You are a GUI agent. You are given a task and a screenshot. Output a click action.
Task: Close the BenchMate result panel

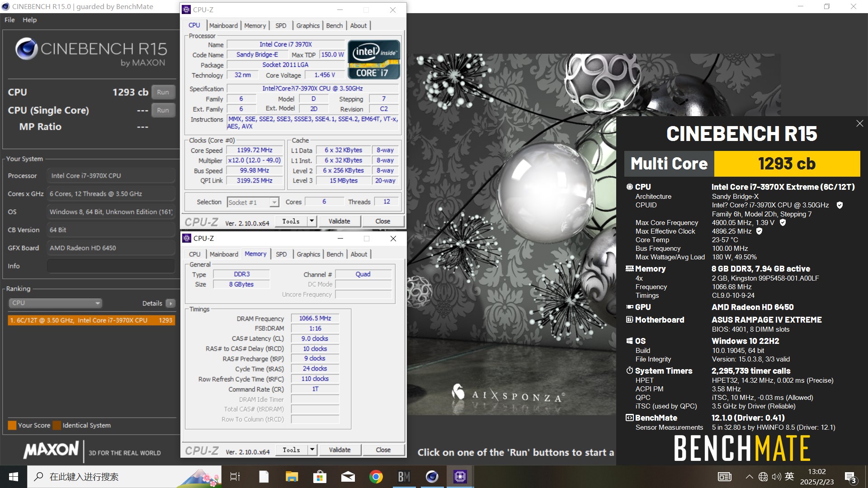[x=859, y=123]
